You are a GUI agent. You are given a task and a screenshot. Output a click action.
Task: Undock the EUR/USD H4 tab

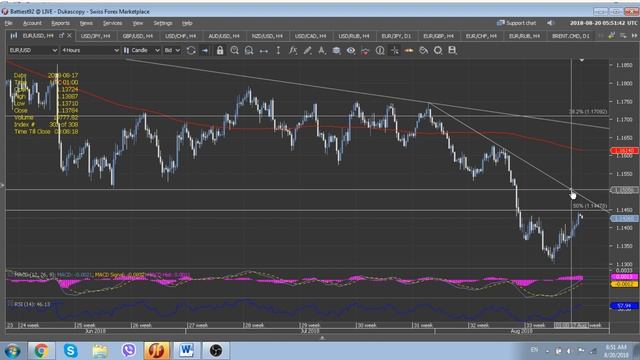pyautogui.click(x=61, y=36)
